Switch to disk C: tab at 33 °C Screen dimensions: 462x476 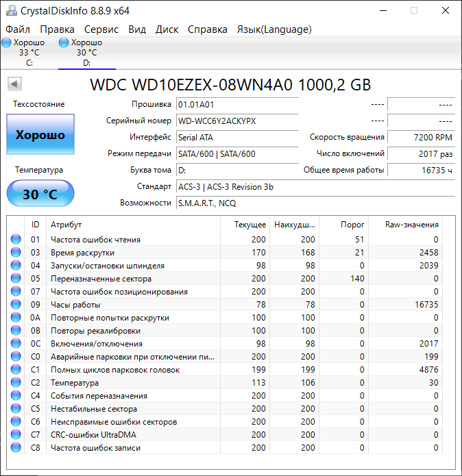29,53
